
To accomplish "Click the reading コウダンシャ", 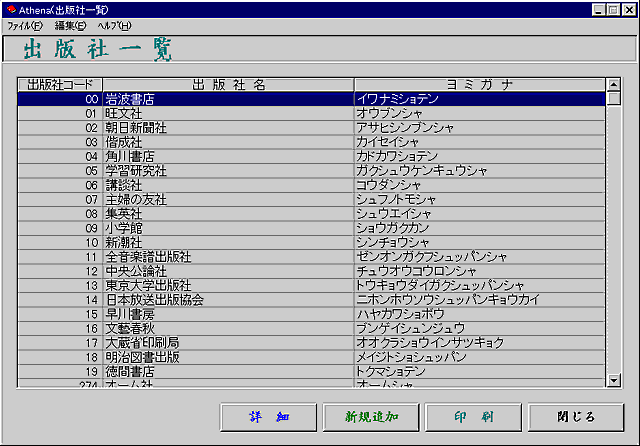I will pyautogui.click(x=388, y=185).
